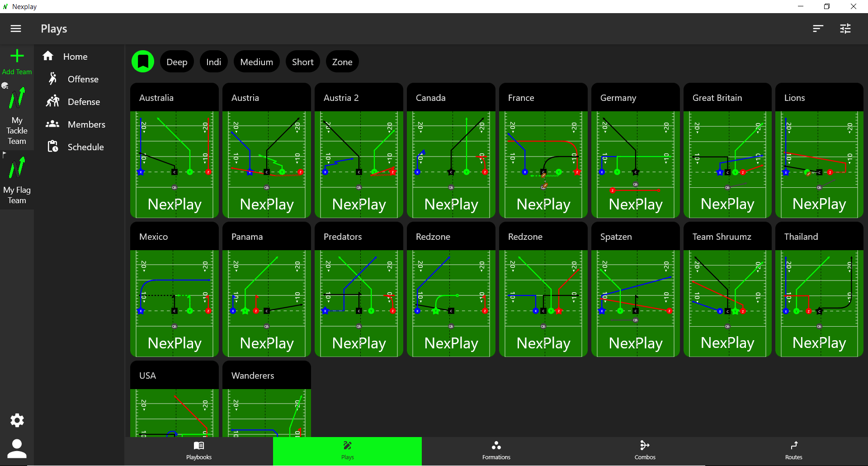Toggle the Deep tag filter
This screenshot has height=466, width=868.
click(x=177, y=62)
